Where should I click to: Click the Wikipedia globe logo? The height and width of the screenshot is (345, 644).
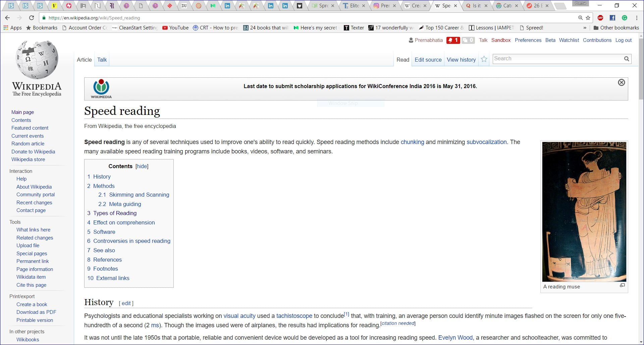coord(37,60)
